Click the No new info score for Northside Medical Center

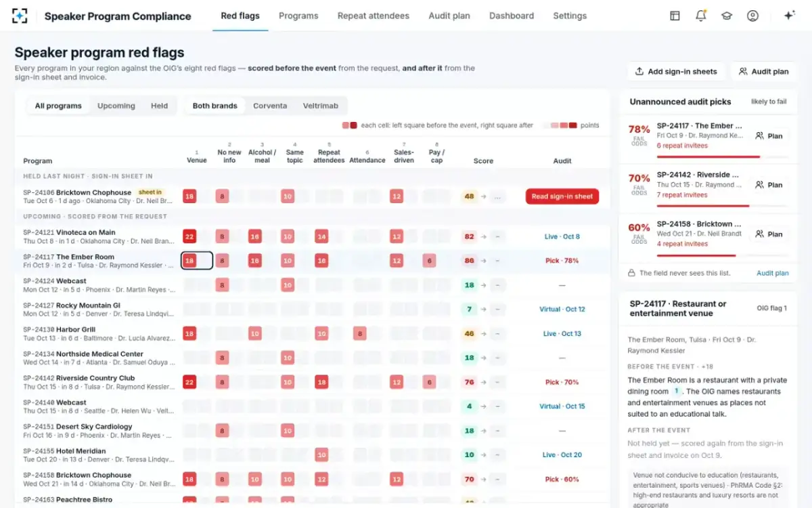click(x=222, y=358)
